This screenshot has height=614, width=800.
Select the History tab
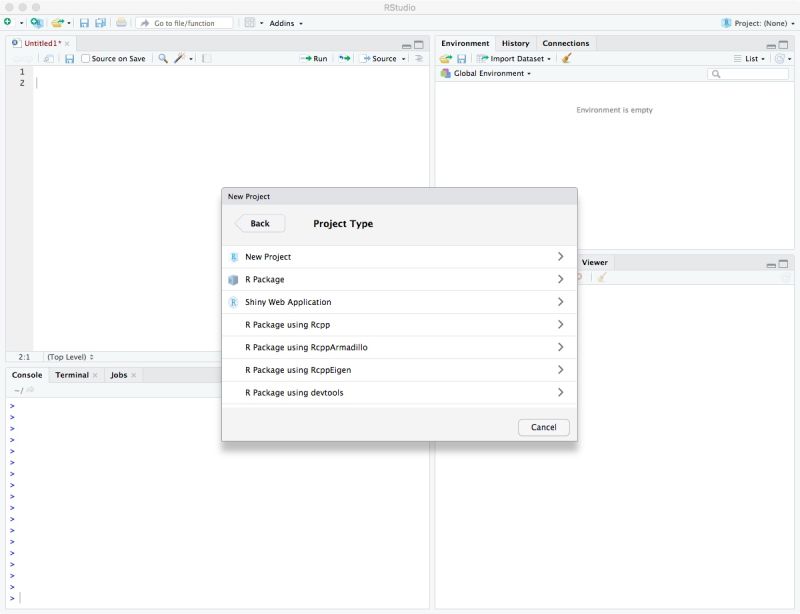tap(515, 43)
